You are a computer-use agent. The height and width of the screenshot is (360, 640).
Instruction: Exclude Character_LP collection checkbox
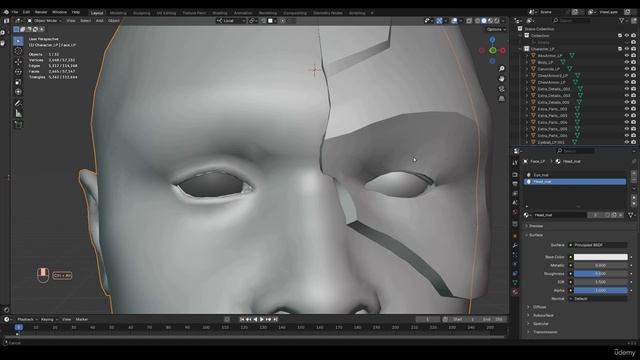[620, 49]
